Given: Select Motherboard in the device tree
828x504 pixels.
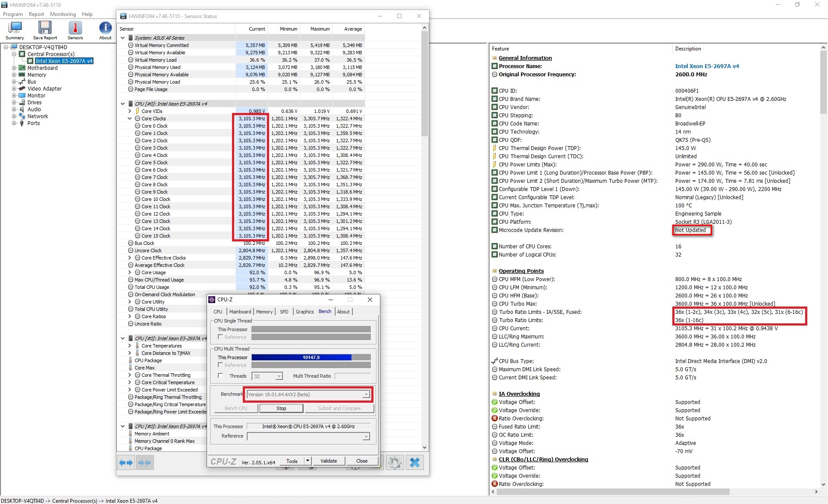Looking at the screenshot, I should [42, 68].
